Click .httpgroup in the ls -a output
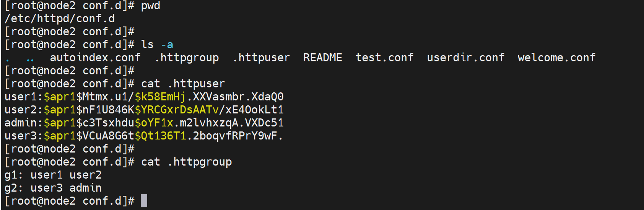This screenshot has height=210, width=644. 187,58
